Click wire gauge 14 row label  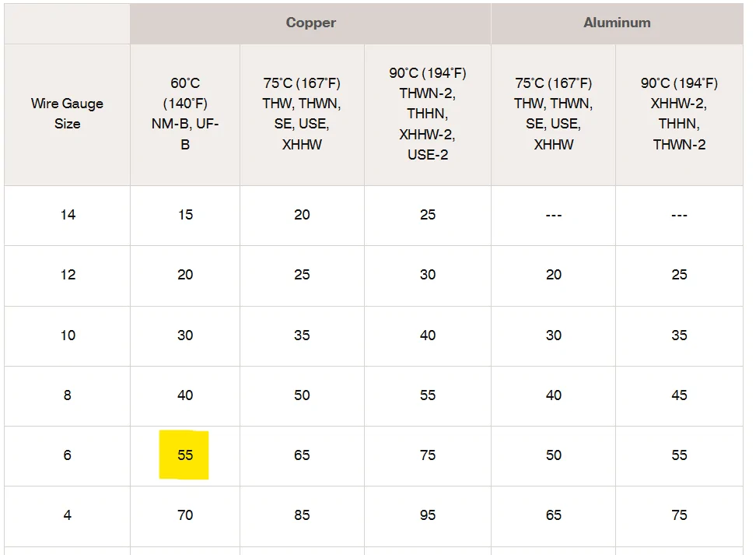tap(68, 215)
